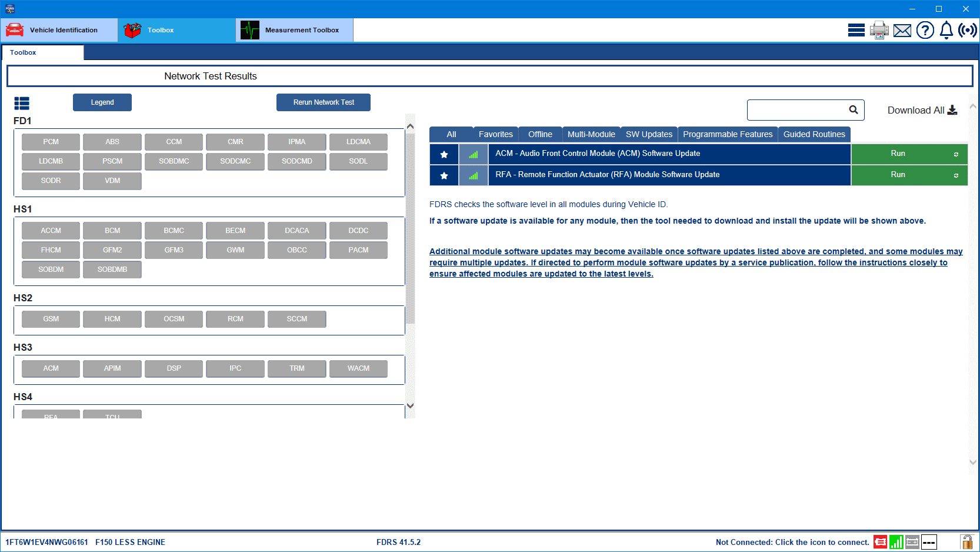
Task: Open the Measurement Toolbox tab
Action: click(x=295, y=30)
